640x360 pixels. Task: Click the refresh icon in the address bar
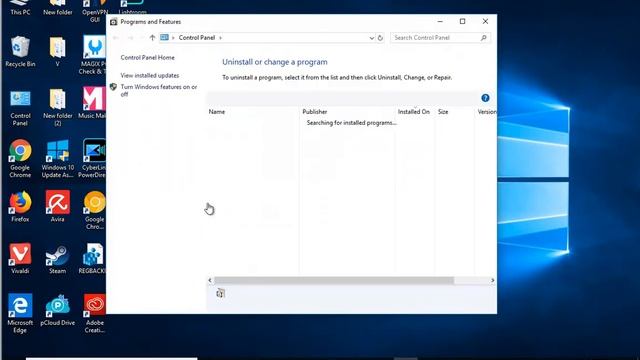[x=380, y=38]
